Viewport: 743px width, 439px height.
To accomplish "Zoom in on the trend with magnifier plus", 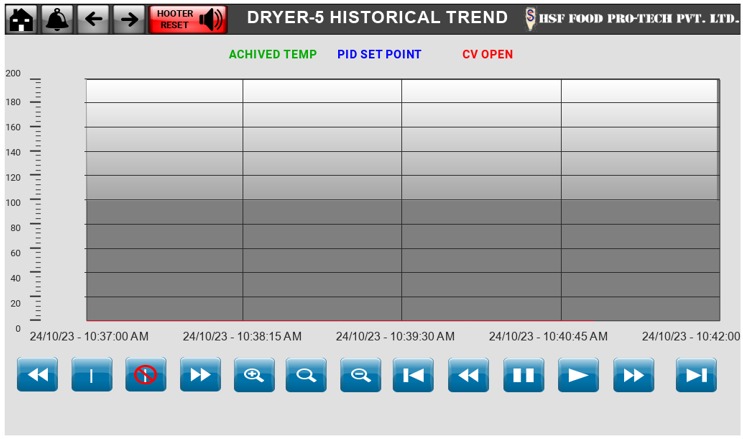I will point(254,375).
